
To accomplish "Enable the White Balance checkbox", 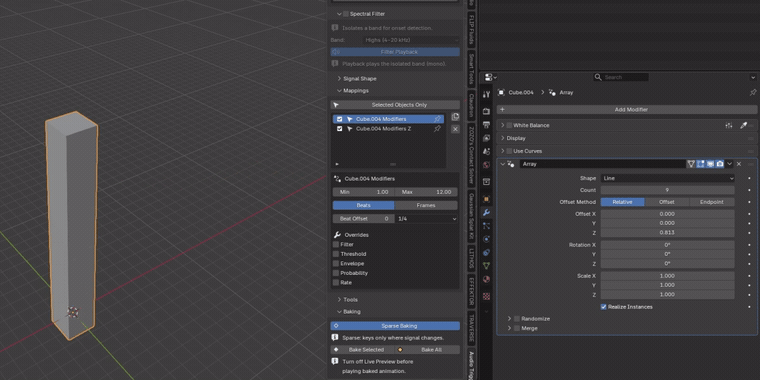I will (x=509, y=125).
